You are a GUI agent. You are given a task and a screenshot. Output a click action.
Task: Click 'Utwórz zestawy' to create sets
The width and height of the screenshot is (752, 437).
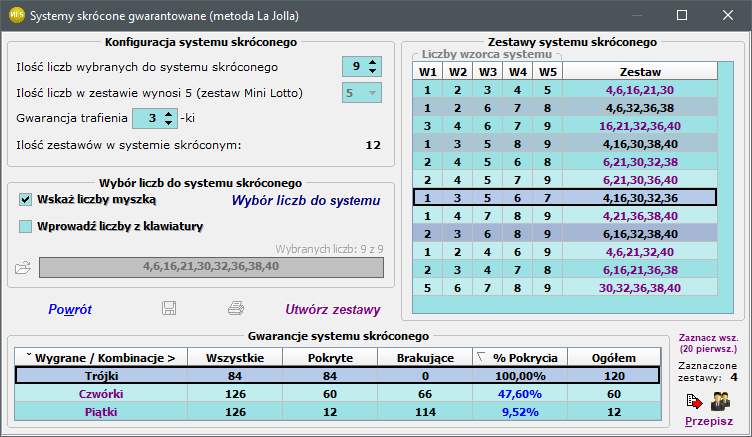click(x=333, y=309)
